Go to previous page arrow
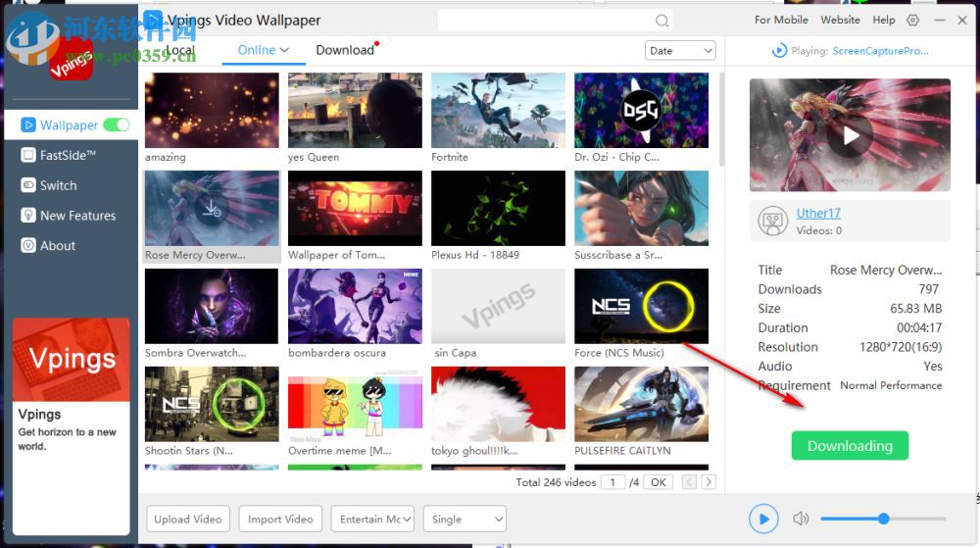The image size is (980, 548). pyautogui.click(x=689, y=482)
